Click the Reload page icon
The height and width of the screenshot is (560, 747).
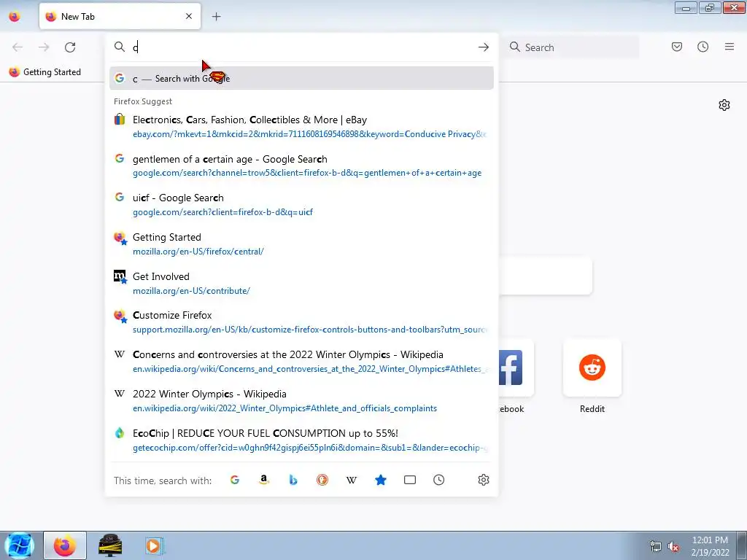tap(70, 47)
